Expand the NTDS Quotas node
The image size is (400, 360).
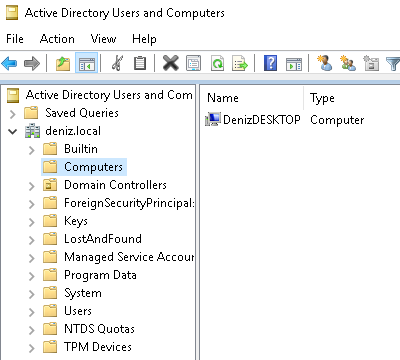pyautogui.click(x=32, y=330)
